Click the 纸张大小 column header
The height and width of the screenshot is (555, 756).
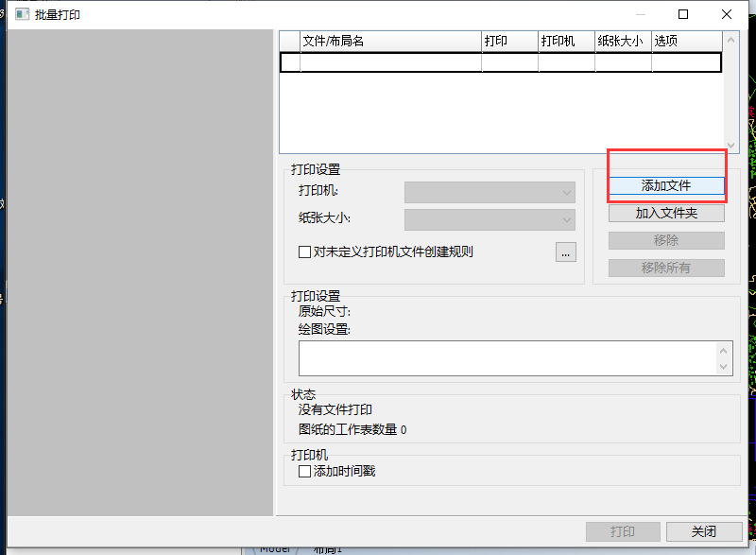click(x=623, y=41)
